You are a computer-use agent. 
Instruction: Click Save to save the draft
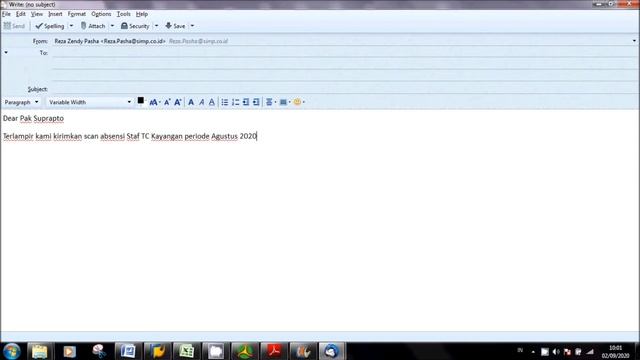click(x=175, y=26)
